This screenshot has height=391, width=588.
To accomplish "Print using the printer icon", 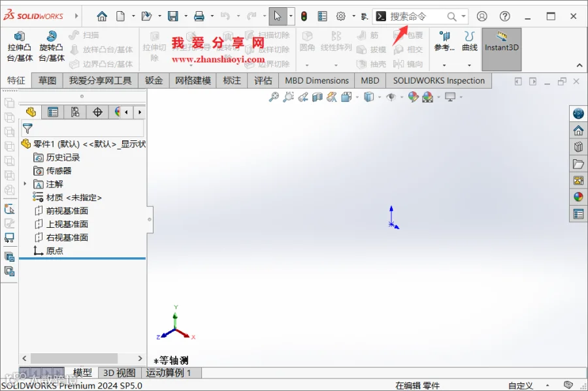I will tap(199, 16).
